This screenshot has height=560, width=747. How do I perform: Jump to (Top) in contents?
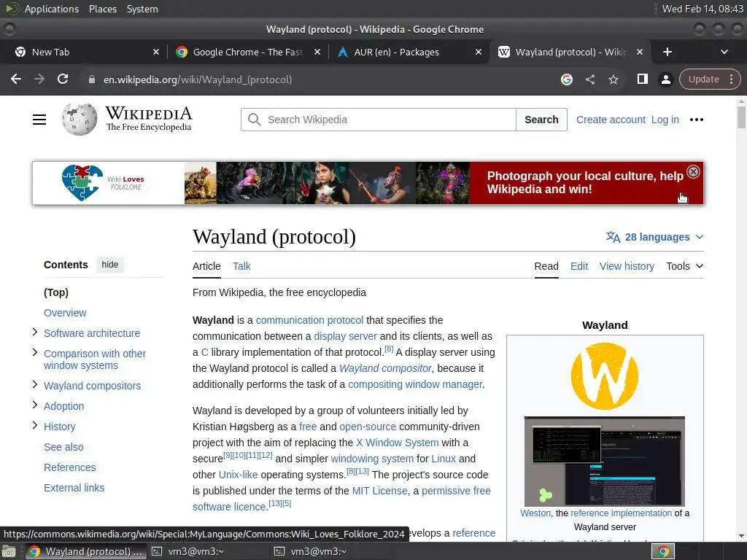[56, 292]
